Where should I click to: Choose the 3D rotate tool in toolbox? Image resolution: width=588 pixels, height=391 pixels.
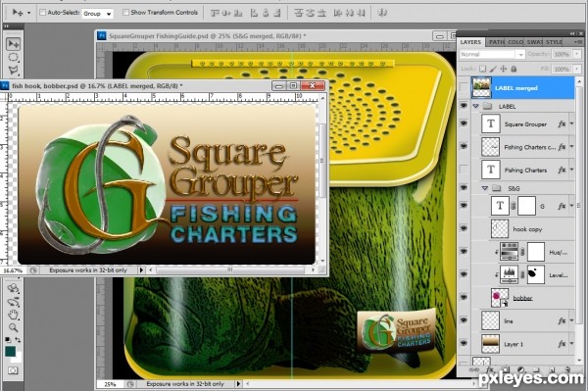[x=14, y=289]
